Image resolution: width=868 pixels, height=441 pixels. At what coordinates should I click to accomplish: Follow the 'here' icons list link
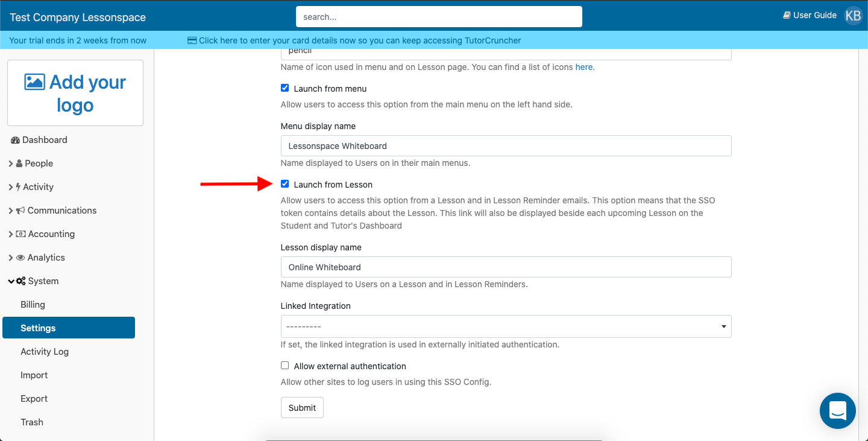(584, 67)
